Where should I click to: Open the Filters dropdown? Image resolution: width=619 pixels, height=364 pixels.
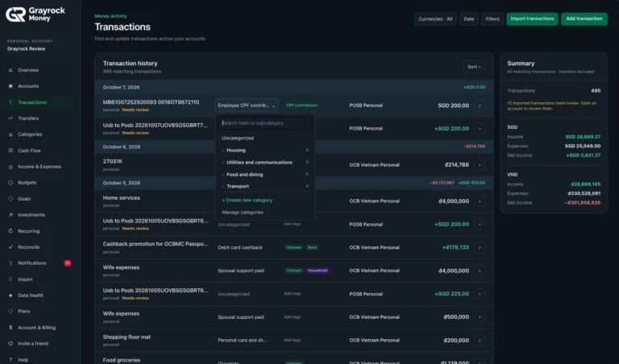[492, 19]
